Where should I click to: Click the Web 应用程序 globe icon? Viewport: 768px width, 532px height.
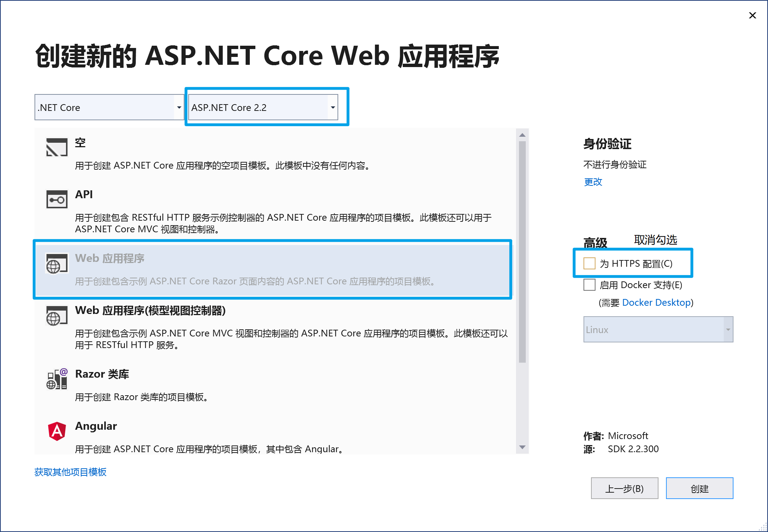click(57, 263)
